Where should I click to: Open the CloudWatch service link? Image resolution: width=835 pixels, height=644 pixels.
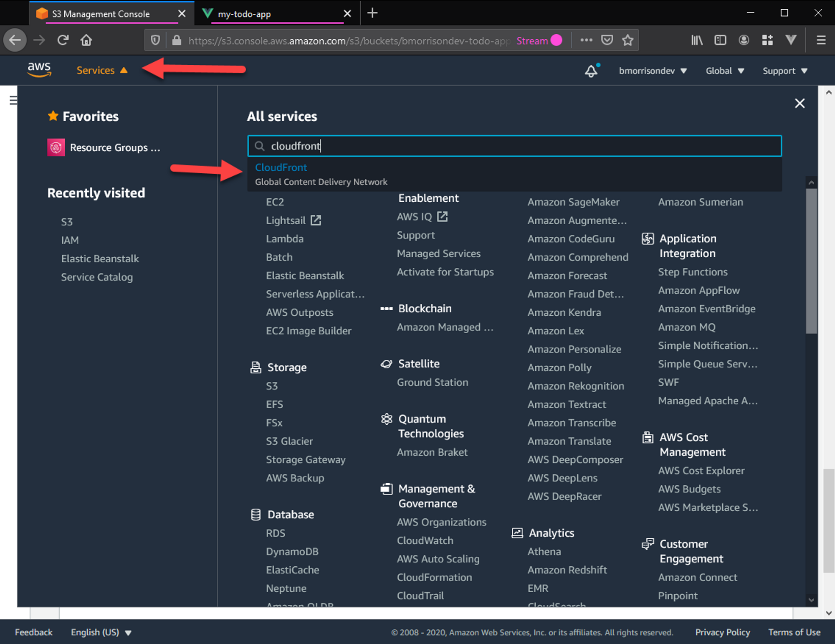[425, 540]
